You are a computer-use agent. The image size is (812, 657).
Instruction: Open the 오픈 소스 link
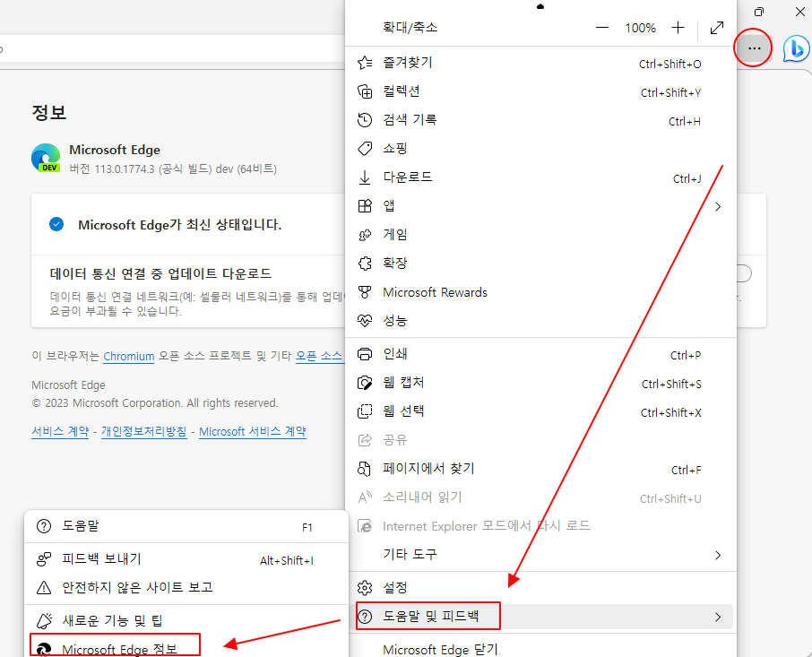319,356
